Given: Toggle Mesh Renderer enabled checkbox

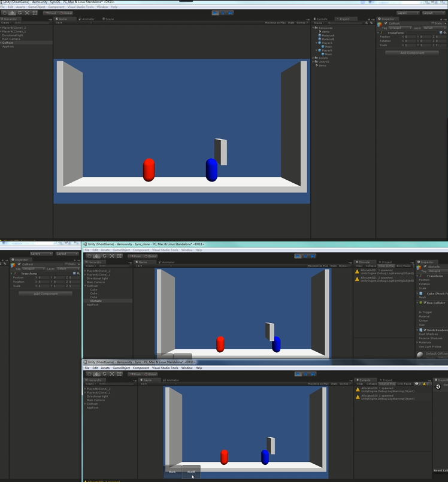Looking at the screenshot, I should click(425, 330).
